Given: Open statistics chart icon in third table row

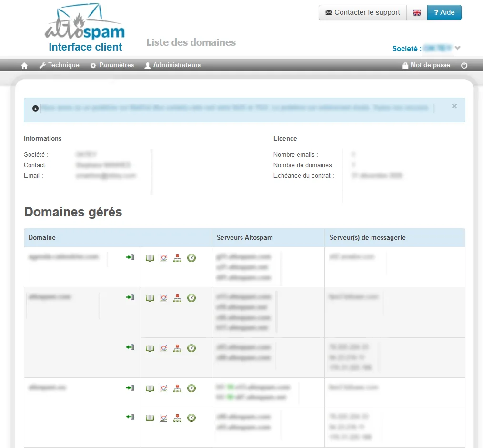Looking at the screenshot, I should coord(163,348).
